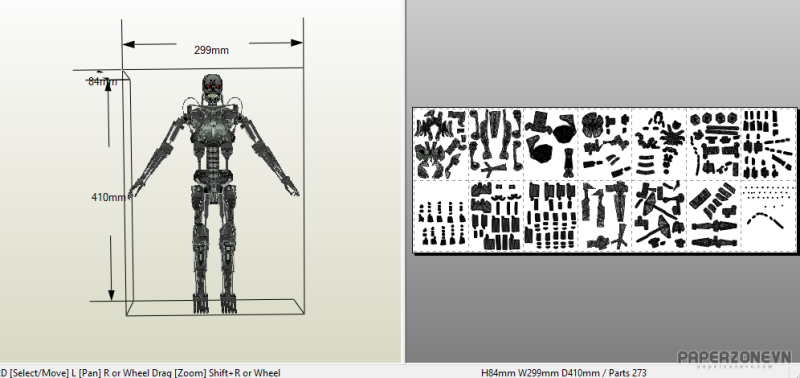The height and width of the screenshot is (378, 800).
Task: Select the first bottom-row page with small pieces
Action: point(441,216)
